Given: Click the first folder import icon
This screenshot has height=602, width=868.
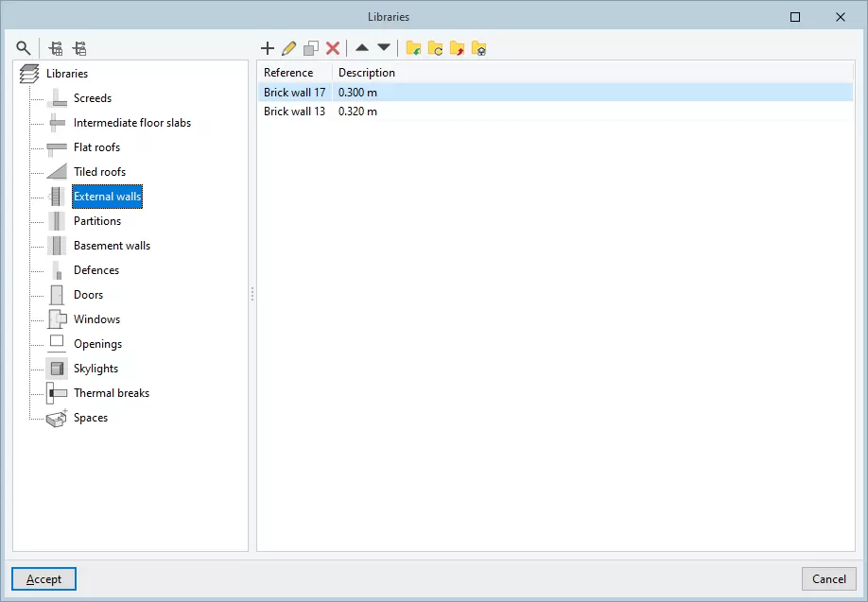Looking at the screenshot, I should coord(413,48).
